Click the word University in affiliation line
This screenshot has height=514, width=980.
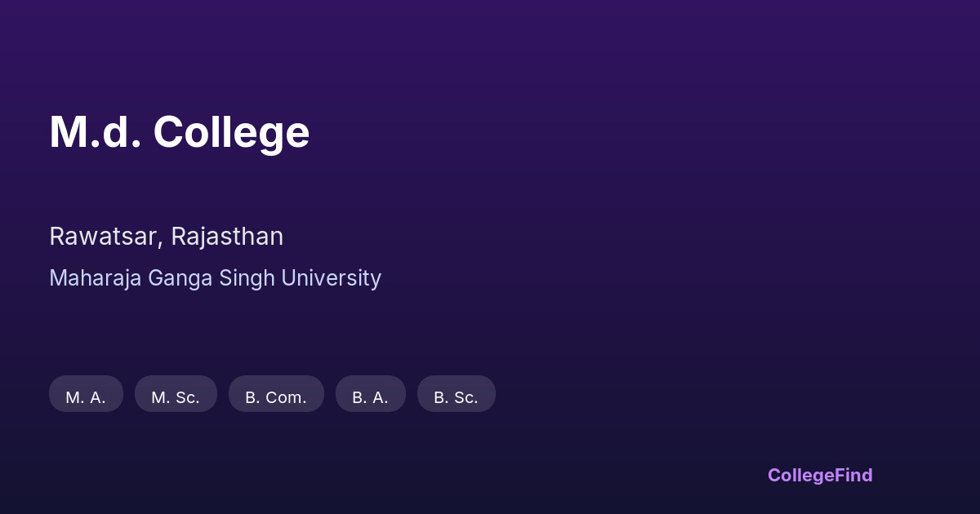331,278
